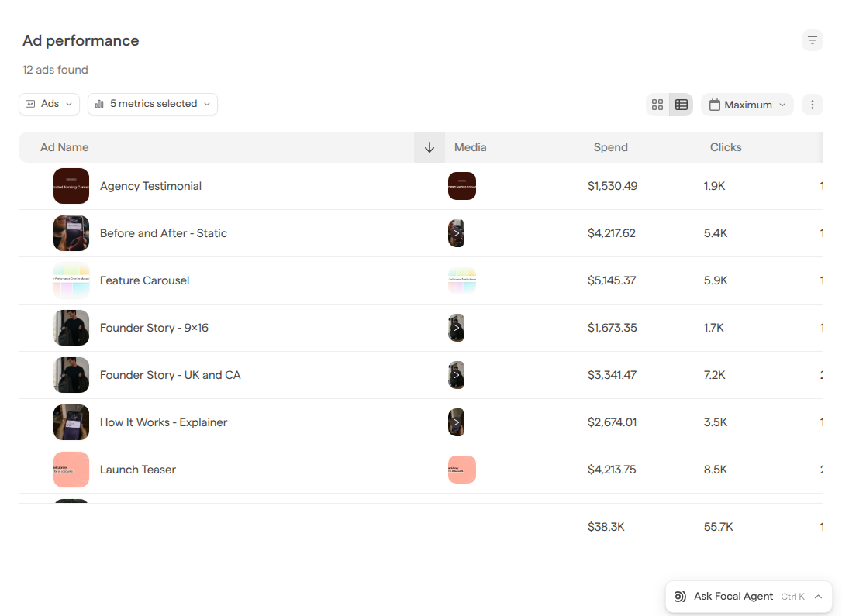Sort Ad Name with the arrow icon
Viewport: 842px width, 616px height.
[429, 147]
